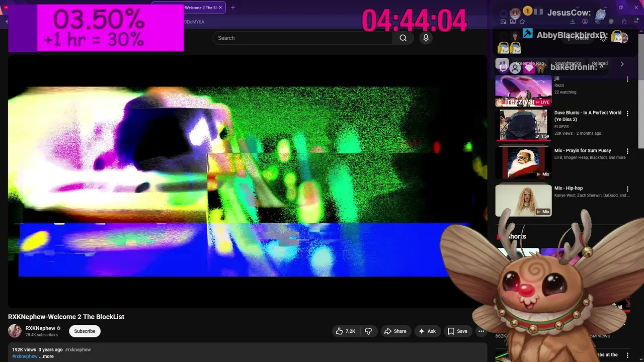644x362 pixels.
Task: Open RXKNephew channel avatar
Action: coord(15,331)
